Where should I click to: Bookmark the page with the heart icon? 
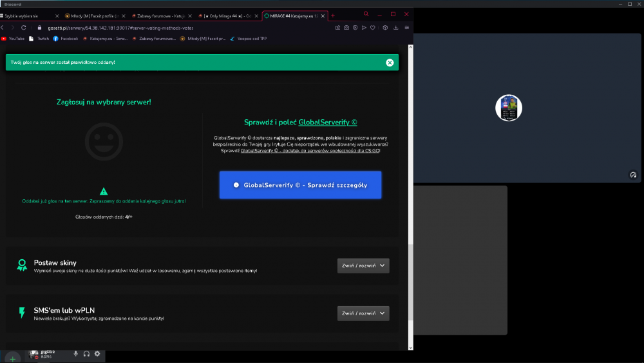pos(372,28)
